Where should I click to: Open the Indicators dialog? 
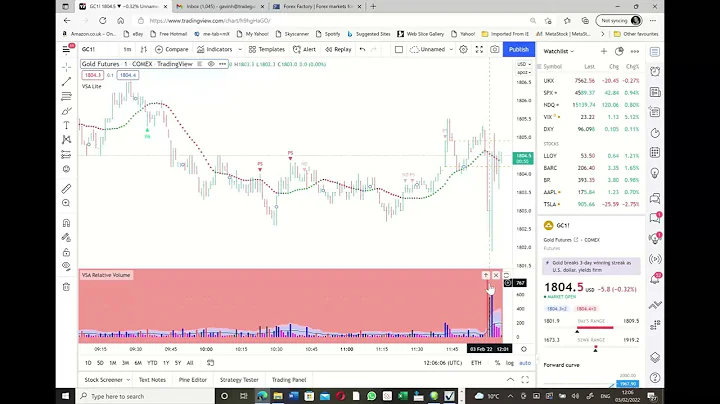tap(214, 50)
